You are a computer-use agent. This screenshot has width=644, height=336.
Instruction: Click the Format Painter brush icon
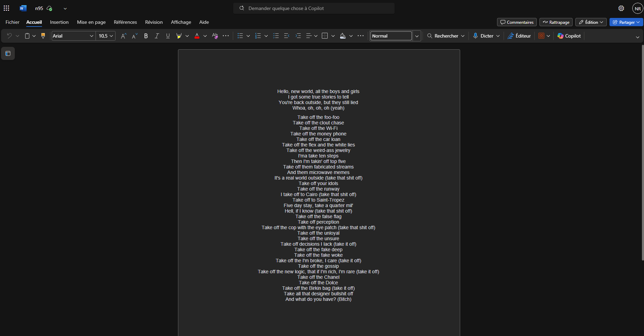[43, 36]
